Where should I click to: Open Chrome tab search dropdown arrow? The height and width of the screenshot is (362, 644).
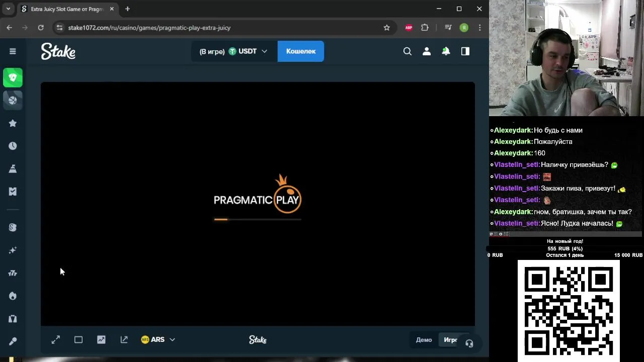pyautogui.click(x=8, y=9)
